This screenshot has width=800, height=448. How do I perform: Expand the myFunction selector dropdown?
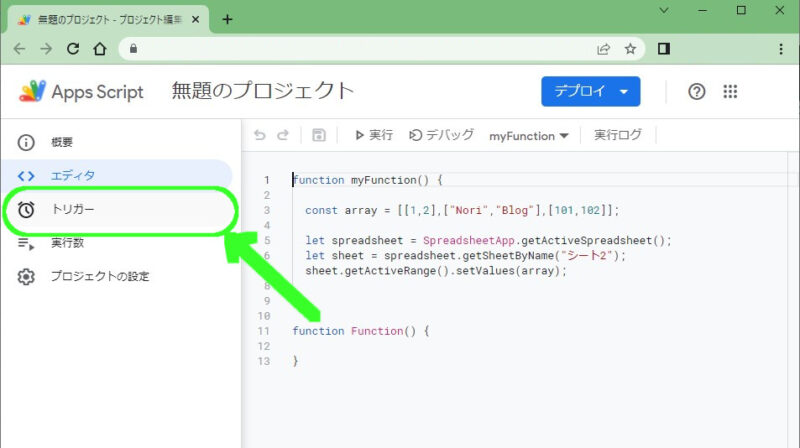528,135
